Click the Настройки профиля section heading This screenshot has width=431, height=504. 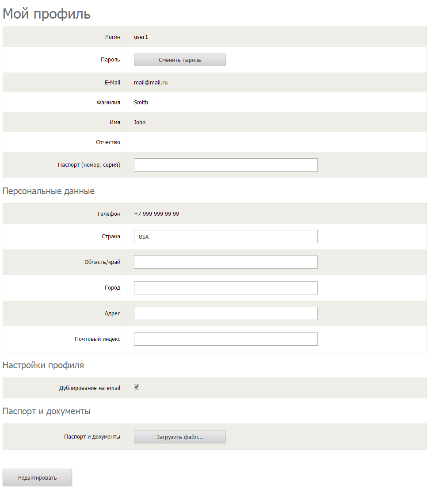[x=43, y=366]
